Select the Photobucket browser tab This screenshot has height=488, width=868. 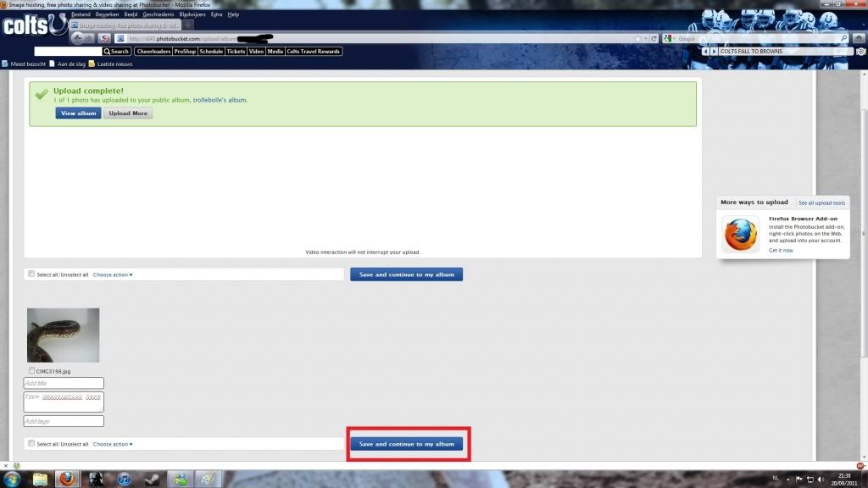click(x=125, y=25)
